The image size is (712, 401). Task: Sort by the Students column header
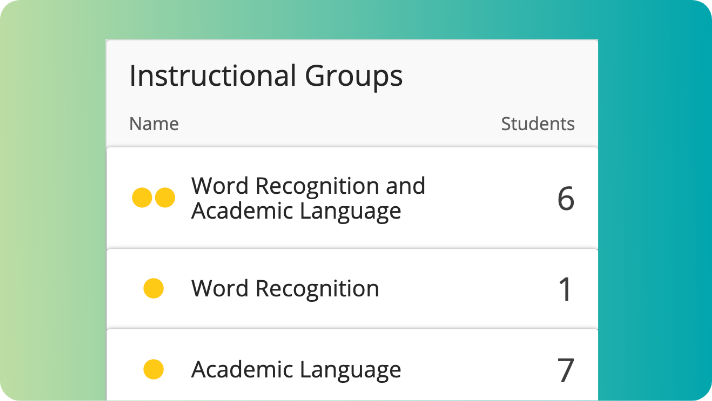pos(537,124)
